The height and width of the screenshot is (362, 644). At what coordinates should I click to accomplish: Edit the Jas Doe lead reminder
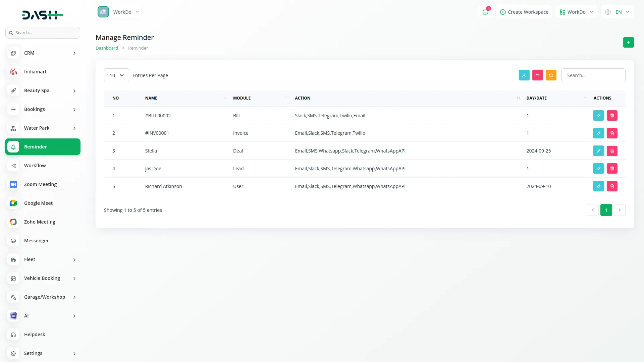pyautogui.click(x=598, y=169)
